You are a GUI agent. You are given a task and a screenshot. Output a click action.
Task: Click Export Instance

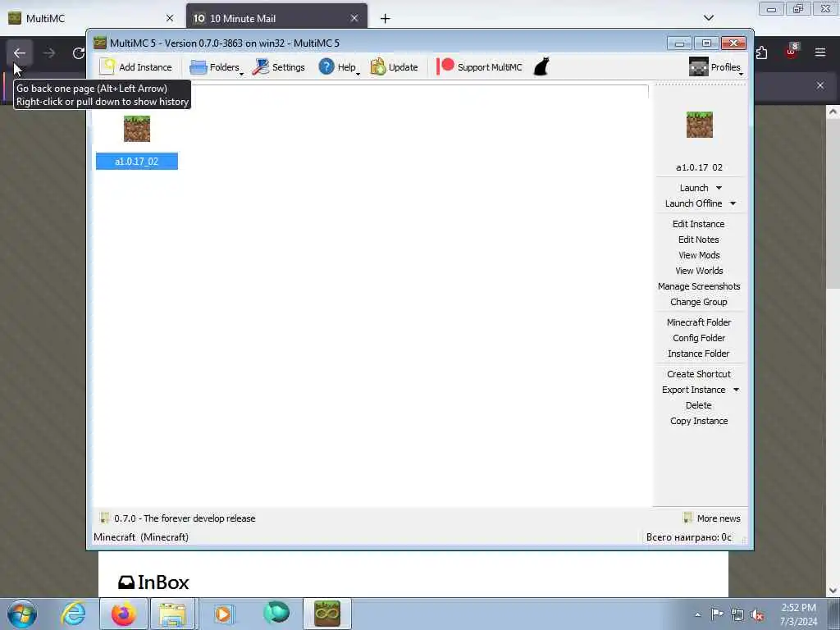click(693, 390)
